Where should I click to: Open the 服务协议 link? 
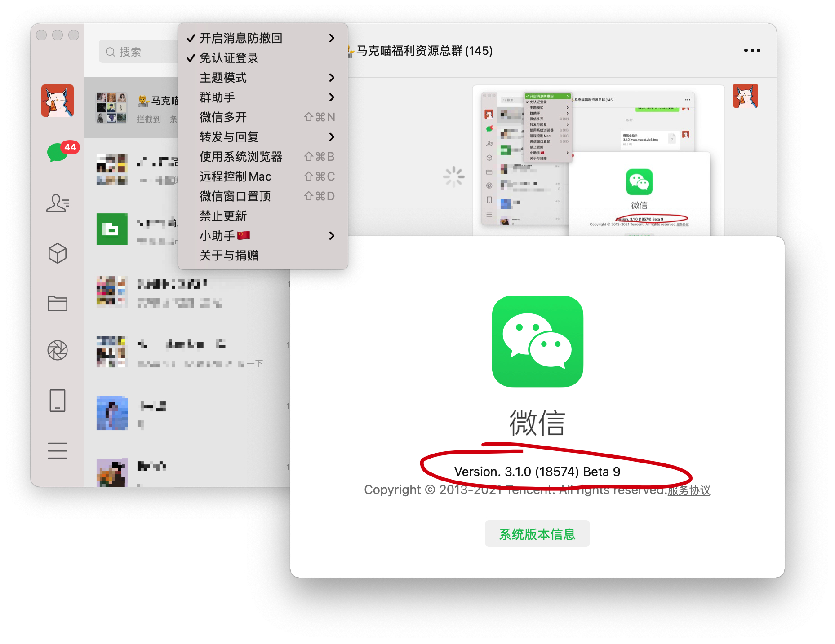pyautogui.click(x=688, y=490)
